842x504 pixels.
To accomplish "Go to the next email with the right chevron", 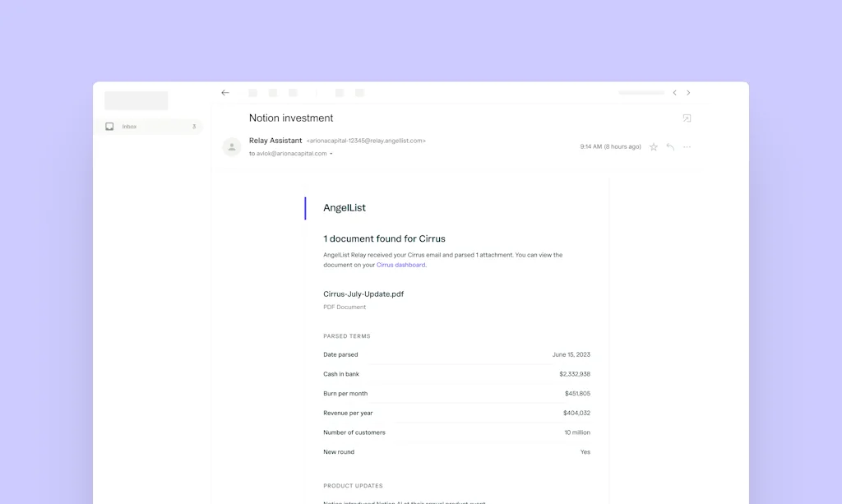I will 688,93.
